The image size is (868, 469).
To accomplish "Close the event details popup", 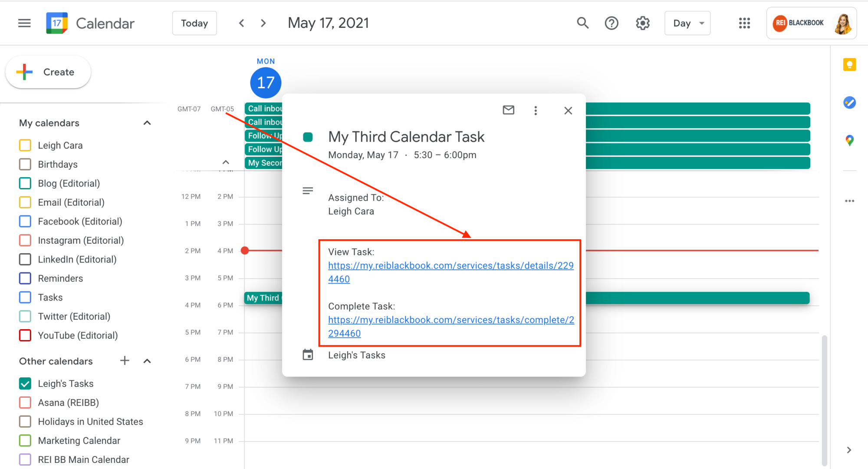I will tap(568, 111).
